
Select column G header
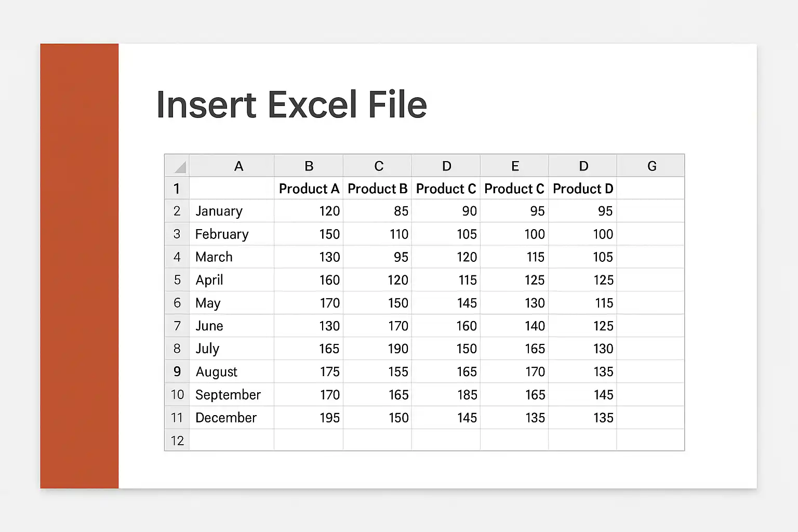tap(650, 166)
